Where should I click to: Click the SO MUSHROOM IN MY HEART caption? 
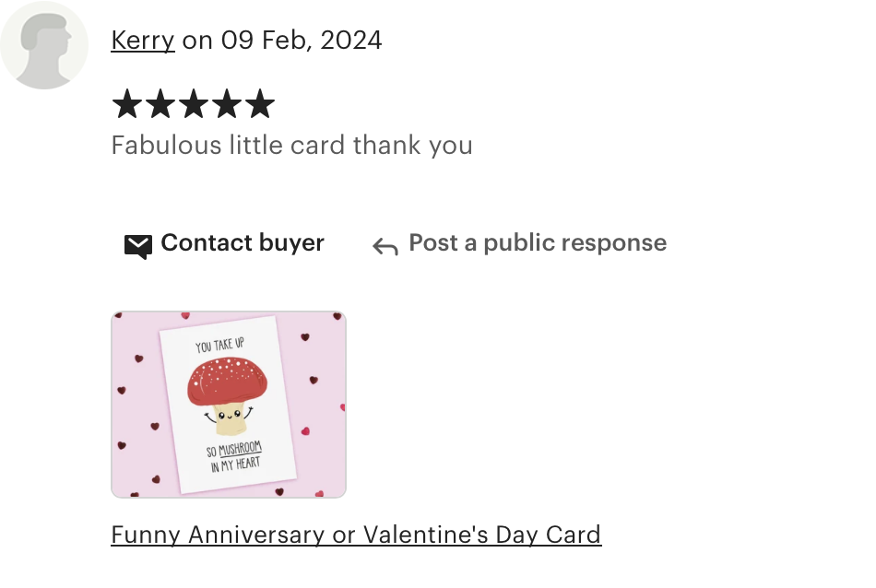234,456
